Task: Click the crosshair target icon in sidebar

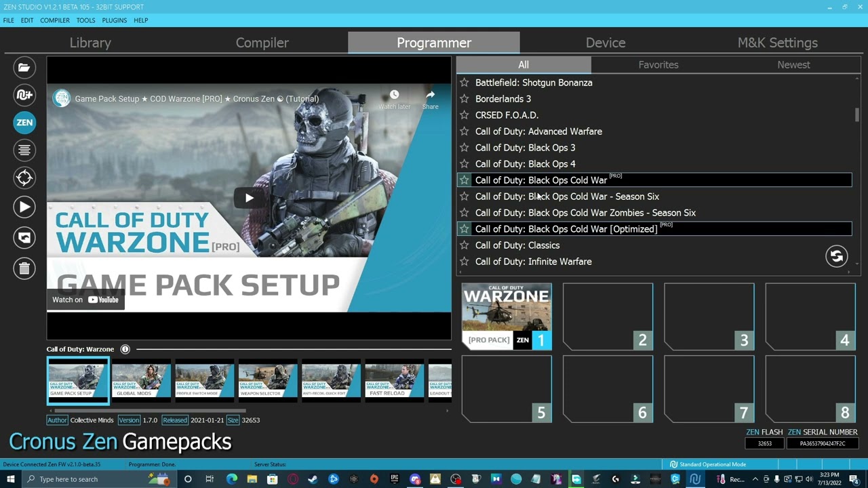Action: tap(24, 178)
